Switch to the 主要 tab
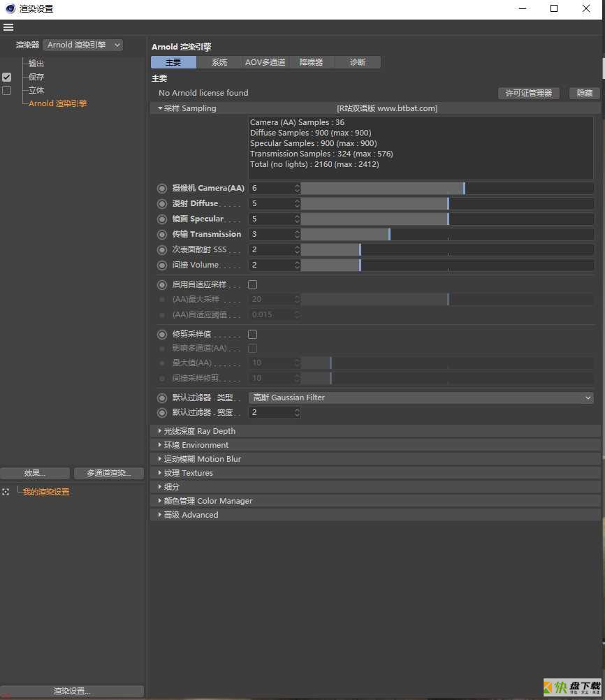605x700 pixels. pos(174,62)
